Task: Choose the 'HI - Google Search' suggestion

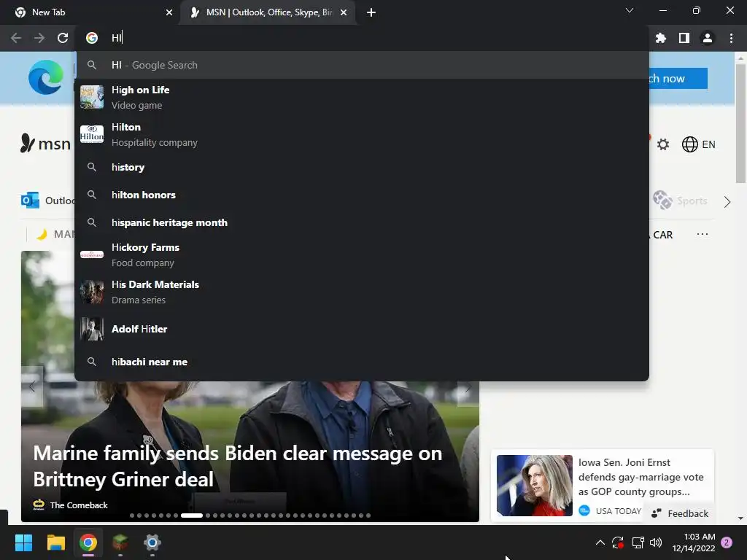Action: 362,65
